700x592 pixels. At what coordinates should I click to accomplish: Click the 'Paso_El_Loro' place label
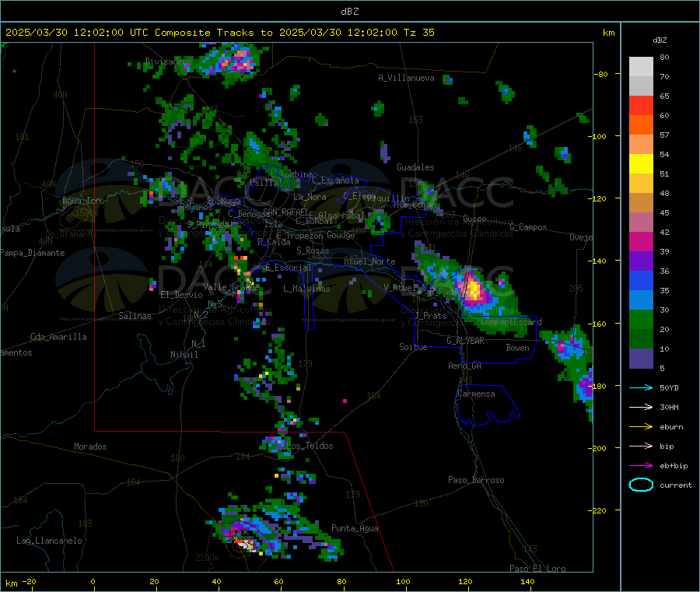[537, 569]
